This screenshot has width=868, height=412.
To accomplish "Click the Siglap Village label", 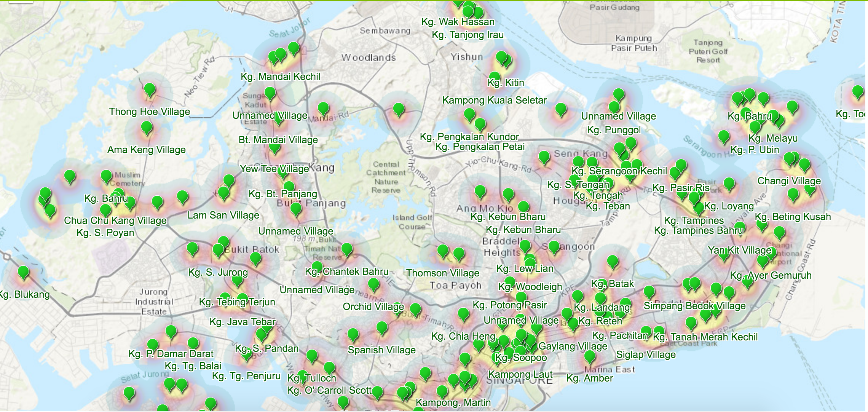I will tap(646, 355).
